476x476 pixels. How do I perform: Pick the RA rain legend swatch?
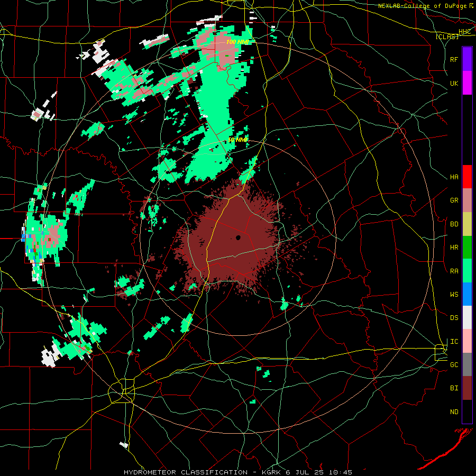[x=467, y=271]
